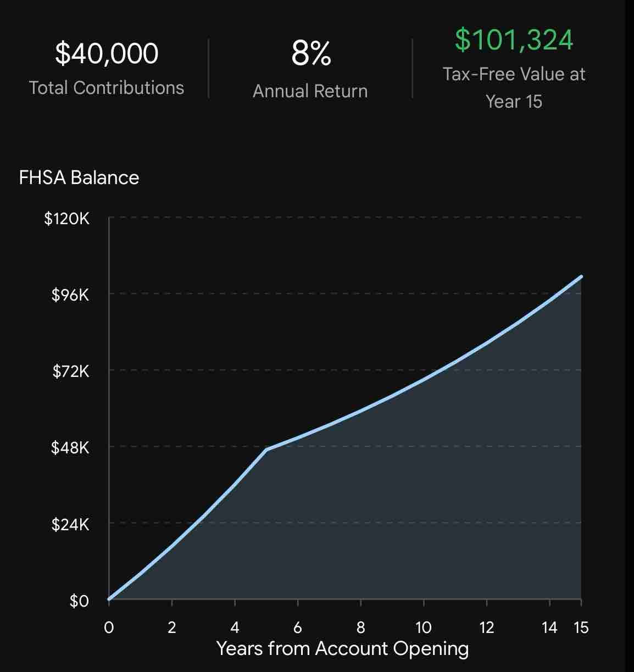The height and width of the screenshot is (672, 634).
Task: Select the year 5 kink in the balance line
Action: 266,449
